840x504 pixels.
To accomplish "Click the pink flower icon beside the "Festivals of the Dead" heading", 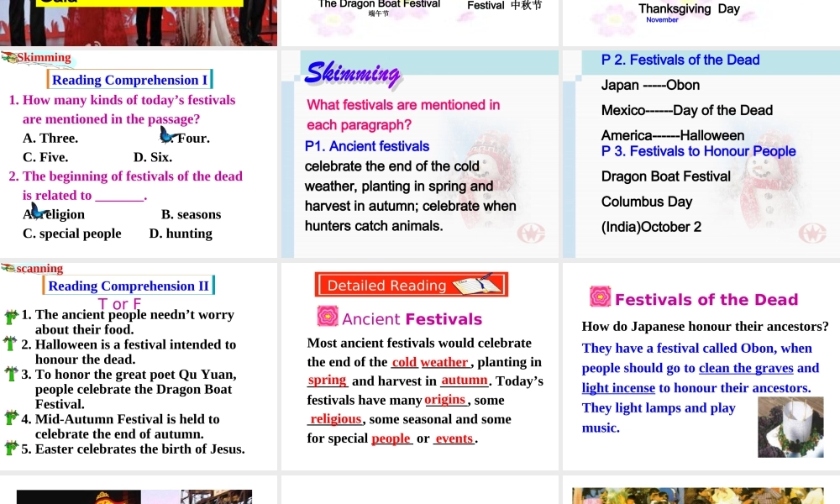I will tap(600, 297).
